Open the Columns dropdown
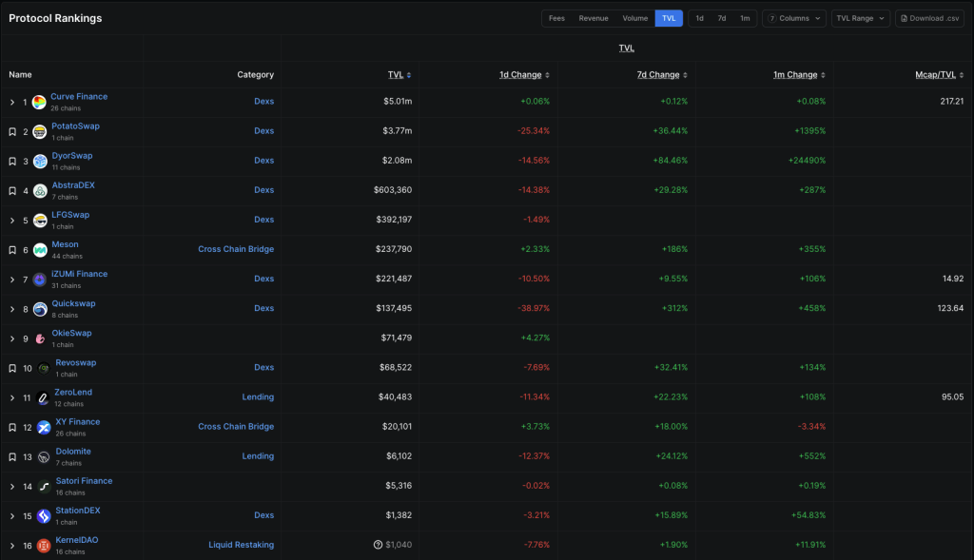Viewport: 974px width, 560px height. click(x=793, y=18)
